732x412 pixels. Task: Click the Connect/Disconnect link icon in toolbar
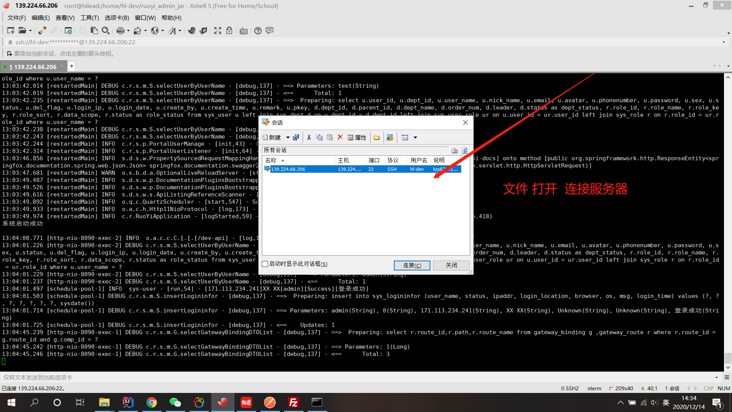pyautogui.click(x=42, y=30)
